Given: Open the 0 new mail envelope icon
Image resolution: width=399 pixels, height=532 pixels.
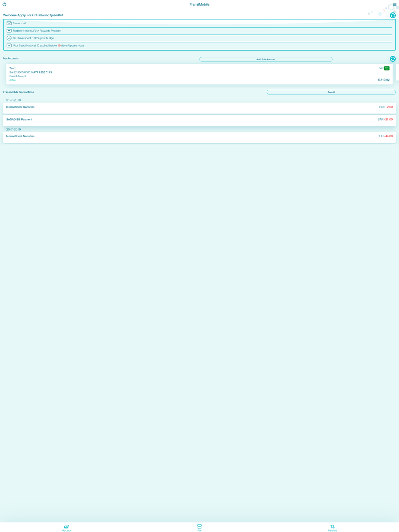Looking at the screenshot, I should 9,23.
